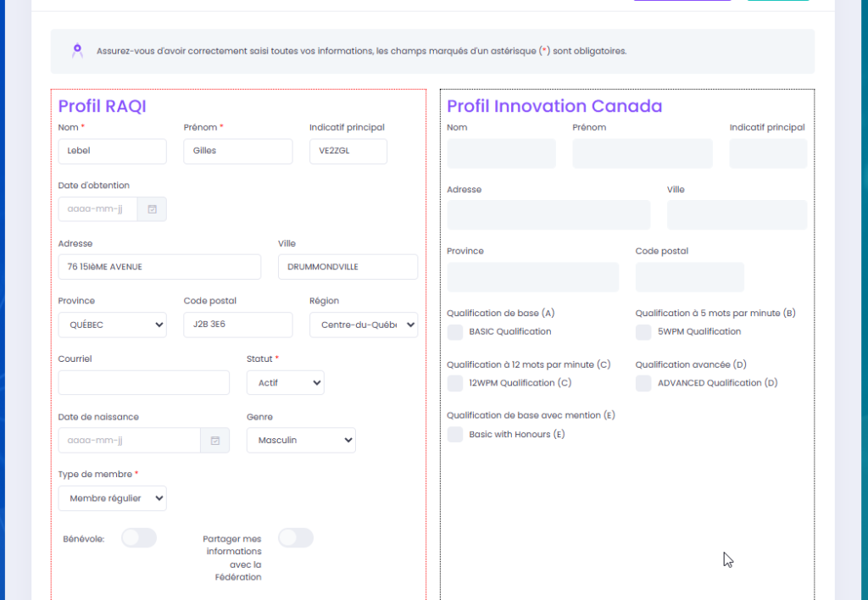Click the Code postal field J2B 3E6

click(x=237, y=325)
